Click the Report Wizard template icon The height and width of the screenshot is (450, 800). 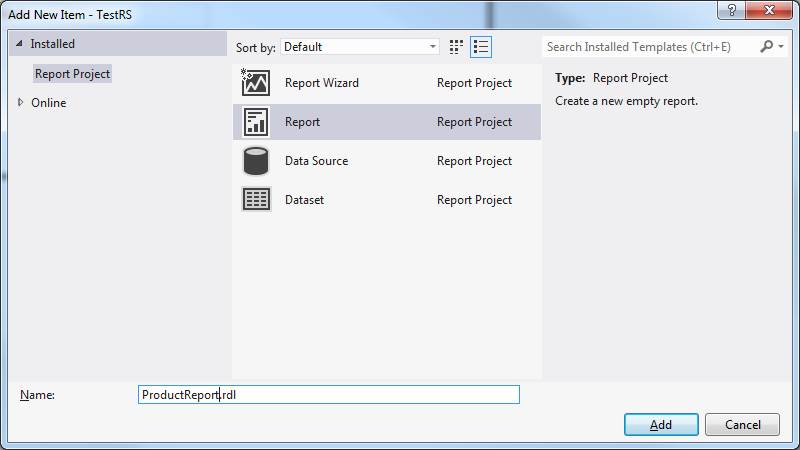tap(257, 83)
